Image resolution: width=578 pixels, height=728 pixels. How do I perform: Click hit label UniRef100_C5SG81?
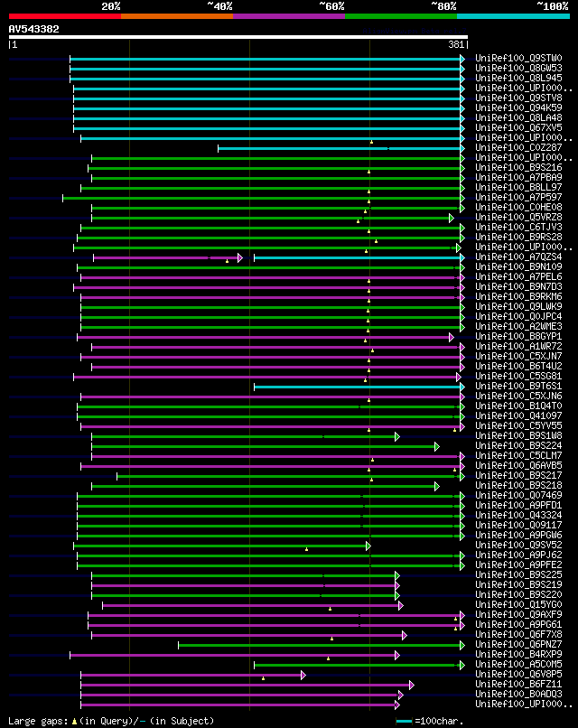tap(518, 376)
